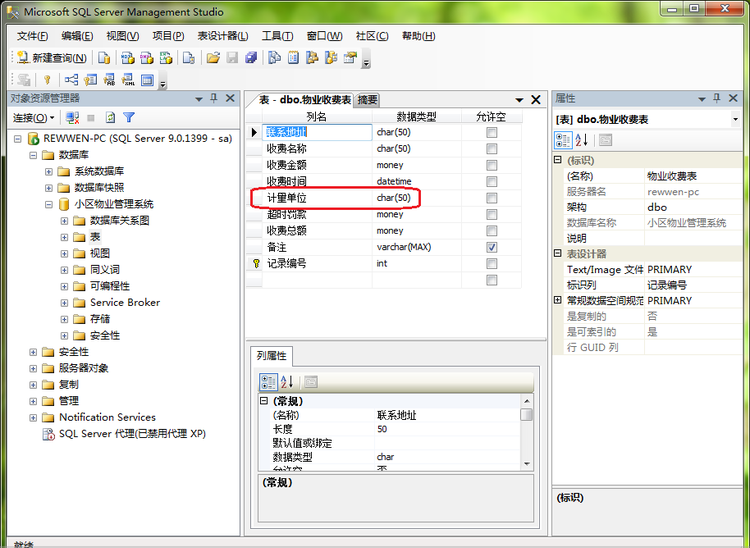Uncheck allow-null checkbox for 备注 row
750x548 pixels.
pos(491,247)
